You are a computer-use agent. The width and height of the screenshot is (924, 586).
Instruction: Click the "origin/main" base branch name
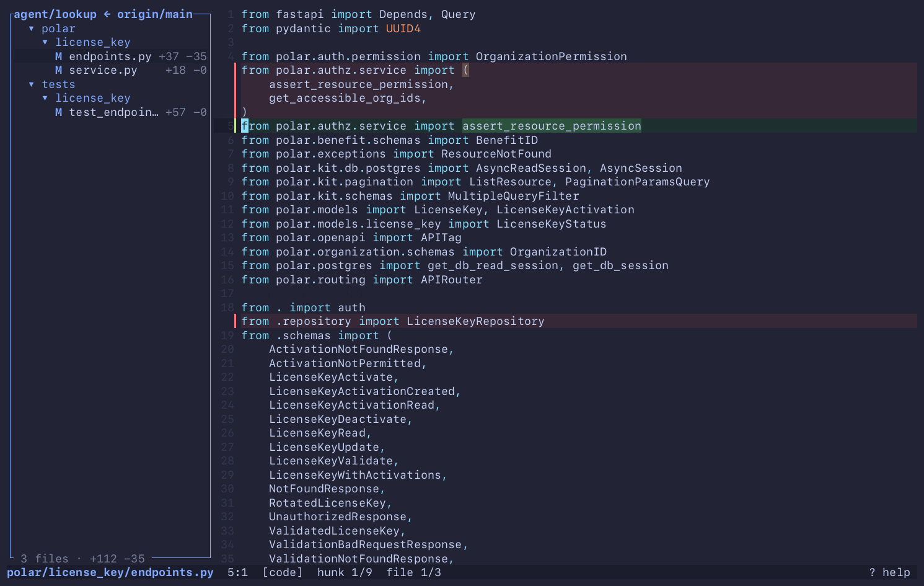point(155,14)
